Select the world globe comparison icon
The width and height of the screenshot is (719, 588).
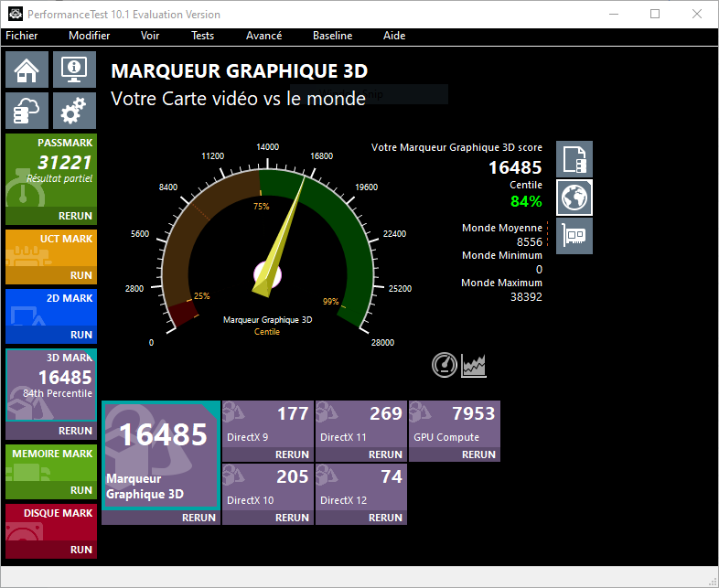point(574,198)
